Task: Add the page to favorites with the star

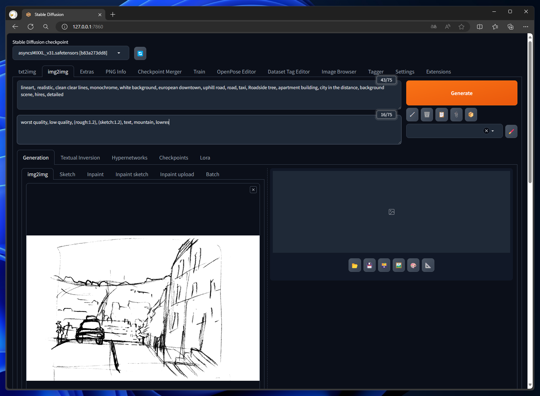Action: tap(461, 27)
